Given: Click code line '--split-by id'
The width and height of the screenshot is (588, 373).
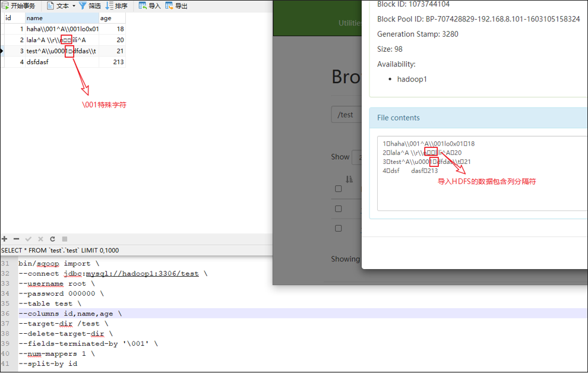Looking at the screenshot, I should pos(48,363).
